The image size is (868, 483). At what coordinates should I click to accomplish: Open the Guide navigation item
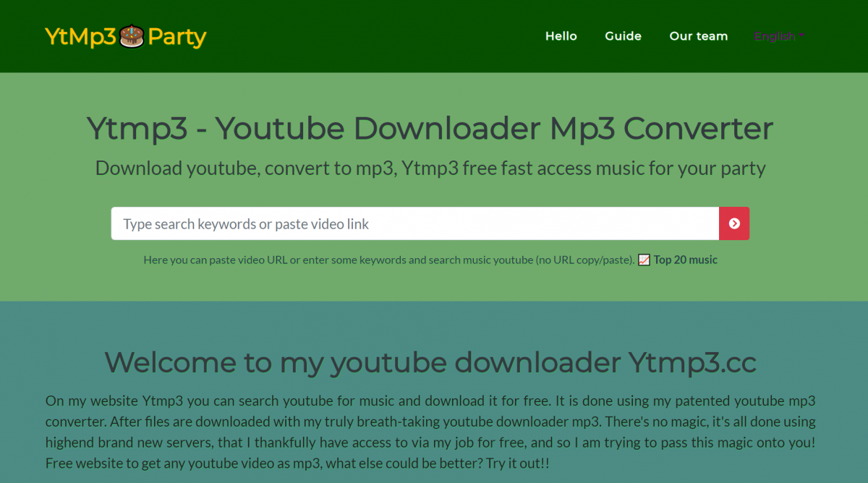point(623,35)
